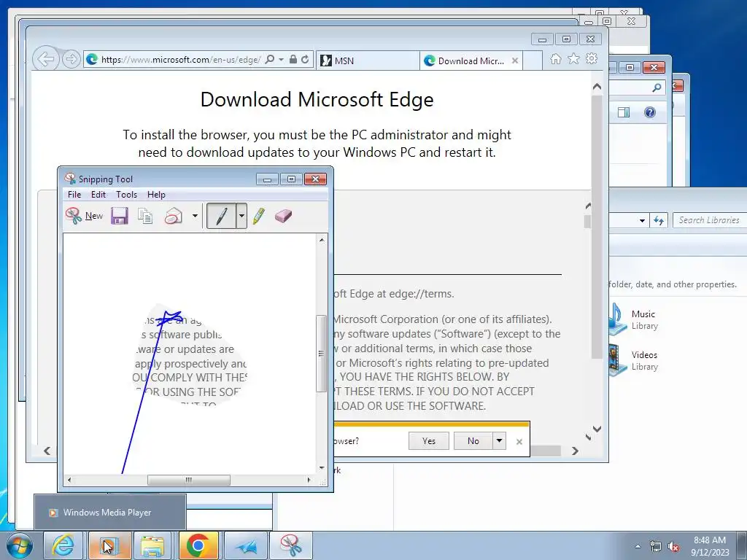
Task: Click horizontal scroll right arrow in IE
Action: pyautogui.click(x=575, y=451)
